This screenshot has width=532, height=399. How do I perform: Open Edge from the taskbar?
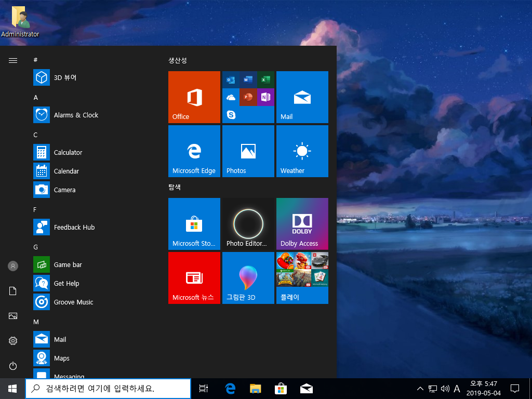tap(230, 389)
